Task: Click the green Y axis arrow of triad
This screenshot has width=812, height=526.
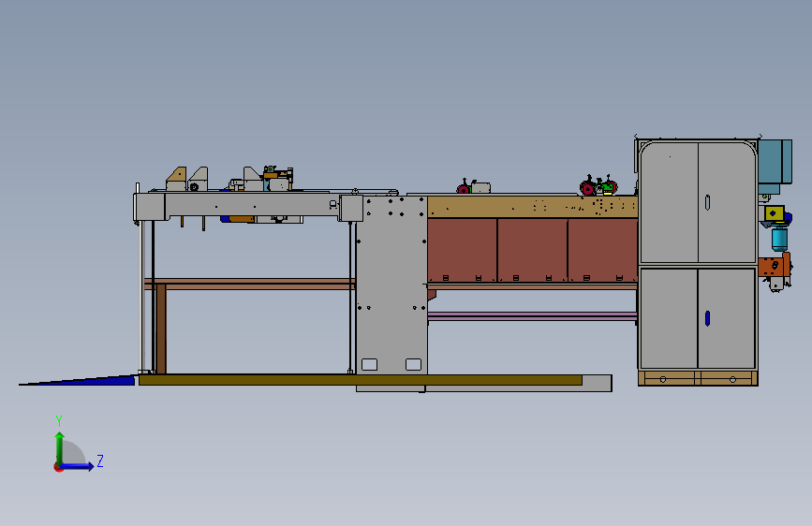Action: (60, 448)
